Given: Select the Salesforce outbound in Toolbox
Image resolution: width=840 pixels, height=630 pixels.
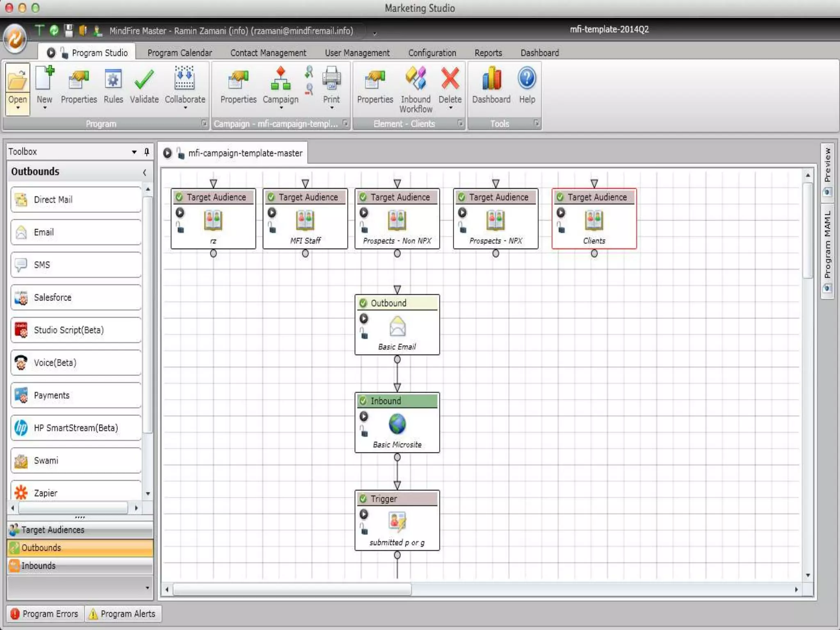Looking at the screenshot, I should point(76,297).
